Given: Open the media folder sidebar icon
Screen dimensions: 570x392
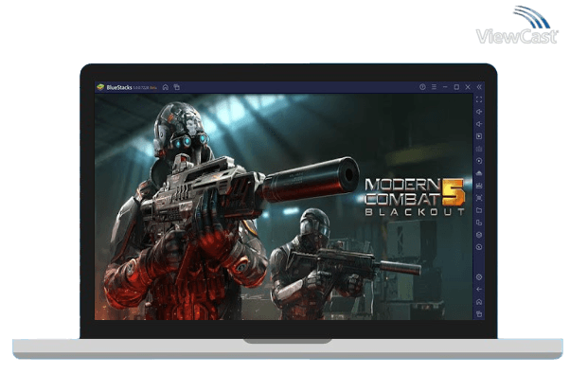Looking at the screenshot, I should pos(479,210).
